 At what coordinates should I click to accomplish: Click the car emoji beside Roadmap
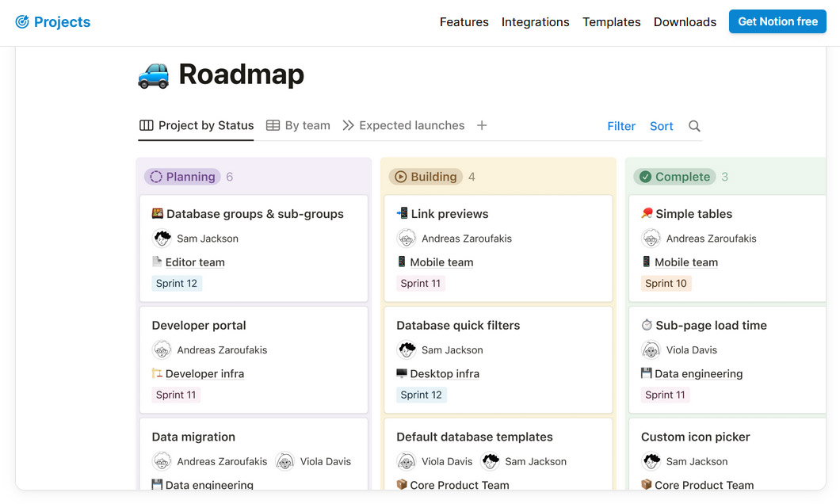coord(154,74)
